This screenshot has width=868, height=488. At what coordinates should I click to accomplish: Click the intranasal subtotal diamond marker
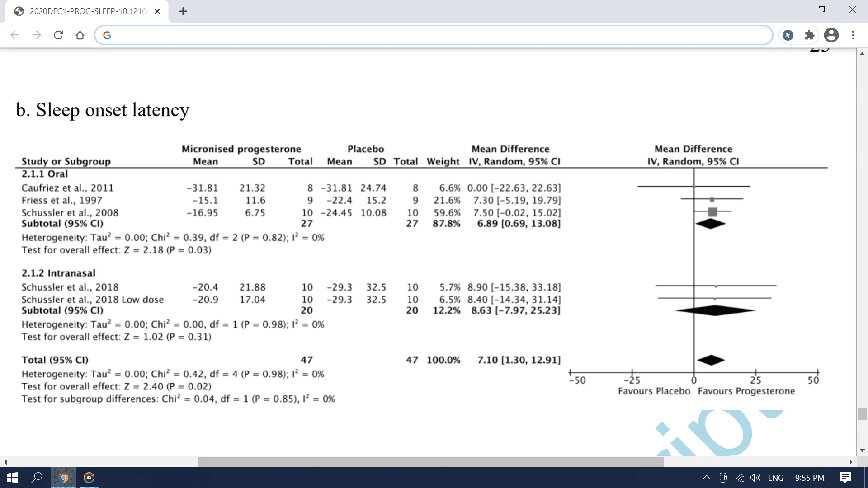(x=715, y=310)
